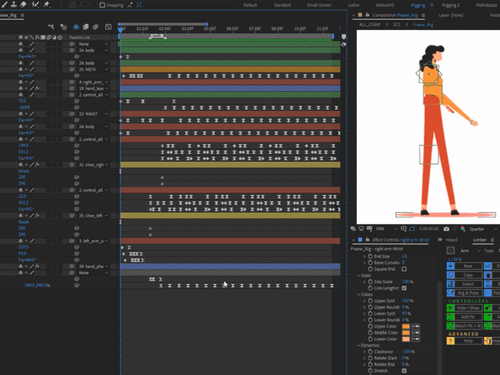
Task: Open the magnification ratio dropdown showing 50%
Action: coord(387,229)
